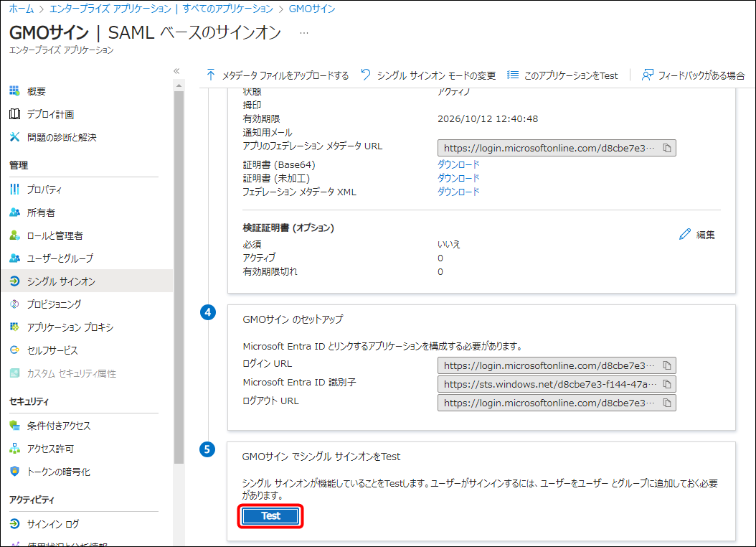Click the トークンの暗号化 shield icon
756x547 pixels.
(14, 472)
